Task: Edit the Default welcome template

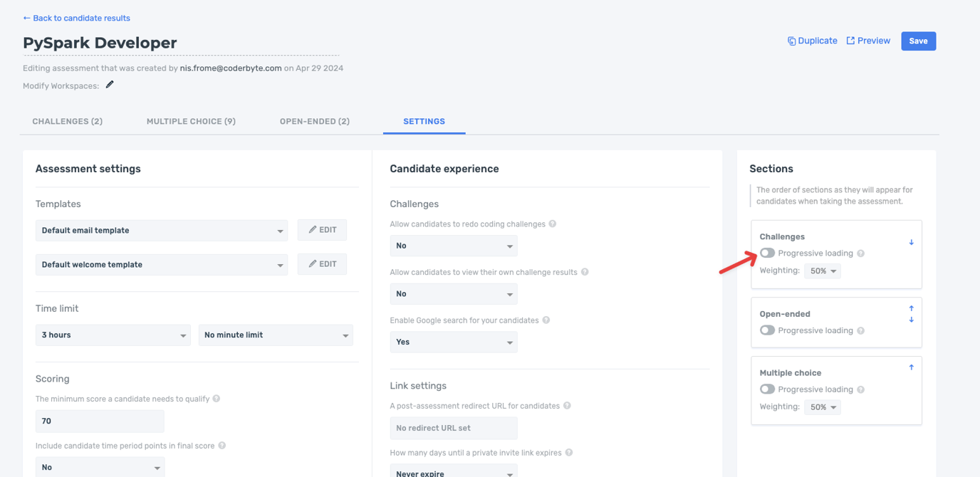Action: click(322, 264)
